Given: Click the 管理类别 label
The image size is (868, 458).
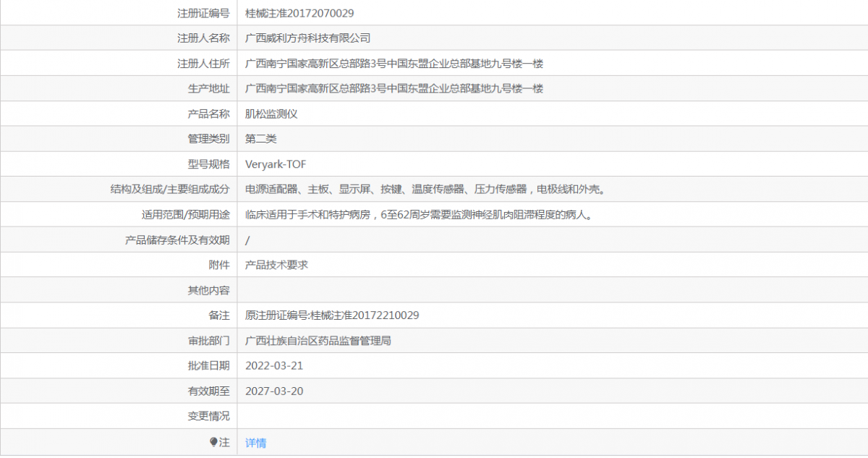Looking at the screenshot, I should click(208, 139).
